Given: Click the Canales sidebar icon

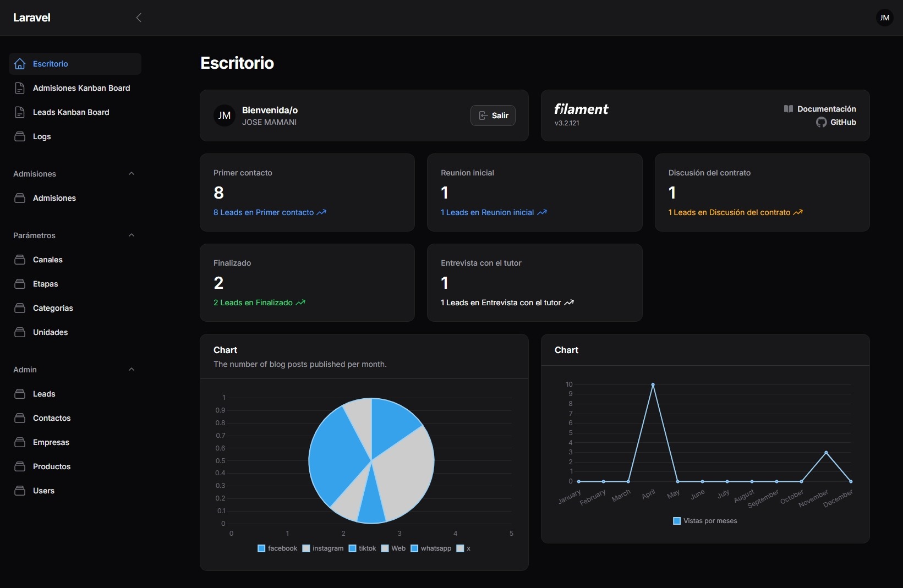Looking at the screenshot, I should click(x=20, y=260).
